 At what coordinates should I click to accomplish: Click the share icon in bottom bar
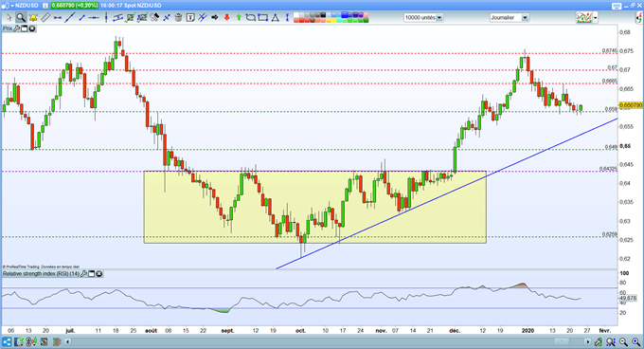tap(7, 341)
